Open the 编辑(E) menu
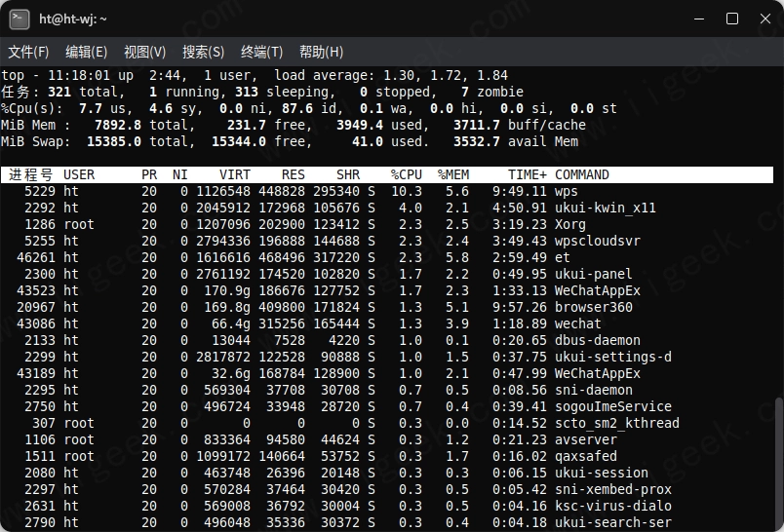Image resolution: width=784 pixels, height=532 pixels. (x=86, y=52)
